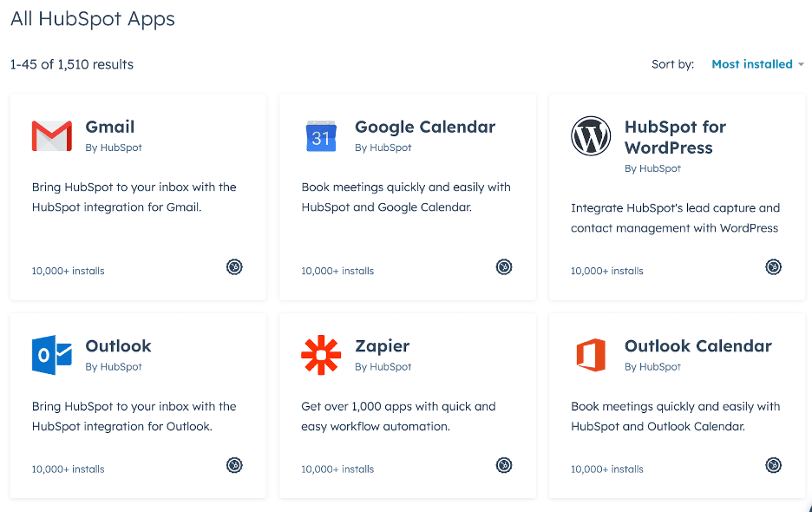
Task: Click the Gmail envelope logo icon
Action: point(52,136)
